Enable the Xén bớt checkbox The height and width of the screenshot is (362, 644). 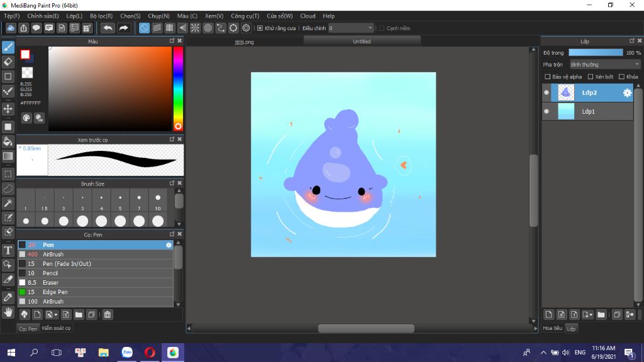[x=591, y=77]
